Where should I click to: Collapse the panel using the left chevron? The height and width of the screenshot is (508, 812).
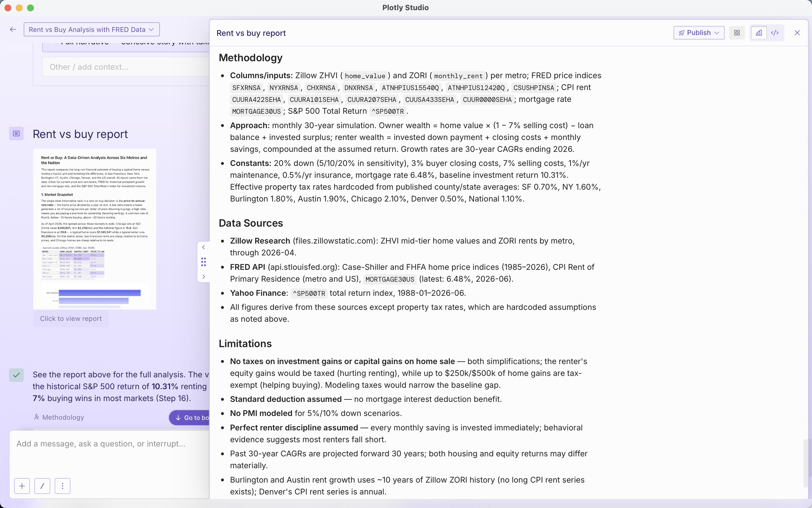coord(203,247)
